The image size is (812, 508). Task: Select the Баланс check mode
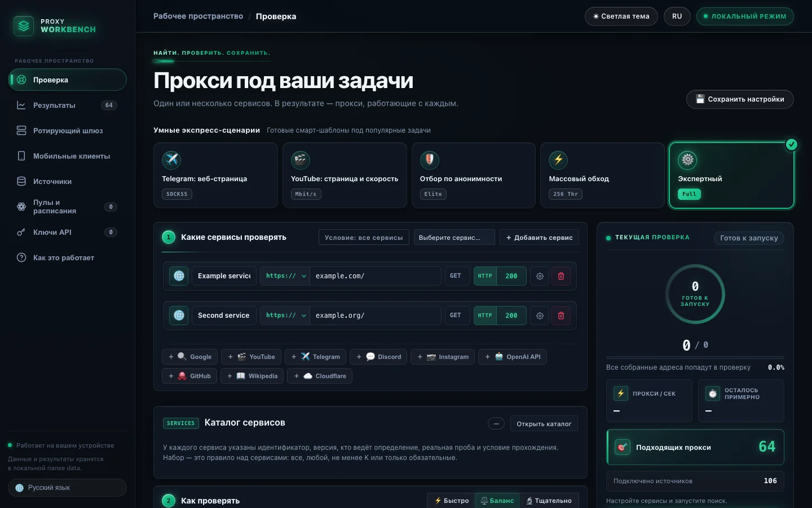(x=497, y=501)
